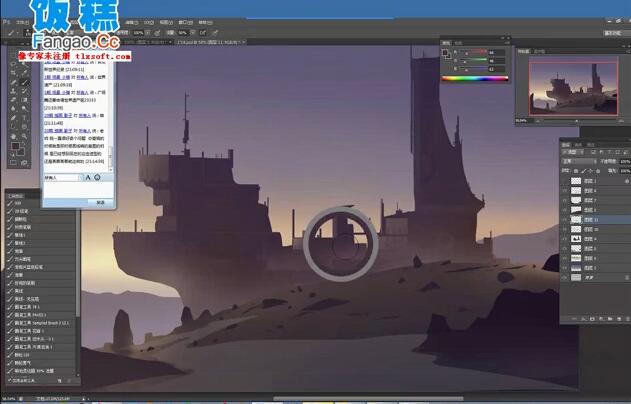Screen dimensions: 631x404
Task: Open the layer 填充 fill value
Action: coord(625,171)
